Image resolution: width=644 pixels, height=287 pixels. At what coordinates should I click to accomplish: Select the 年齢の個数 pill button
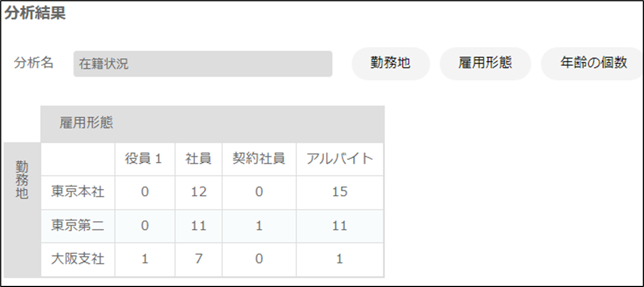(592, 64)
